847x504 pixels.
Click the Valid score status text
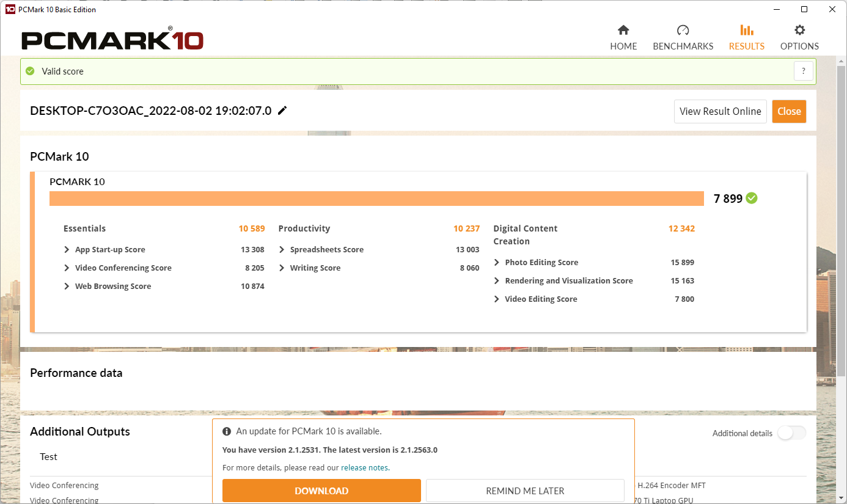tap(62, 71)
